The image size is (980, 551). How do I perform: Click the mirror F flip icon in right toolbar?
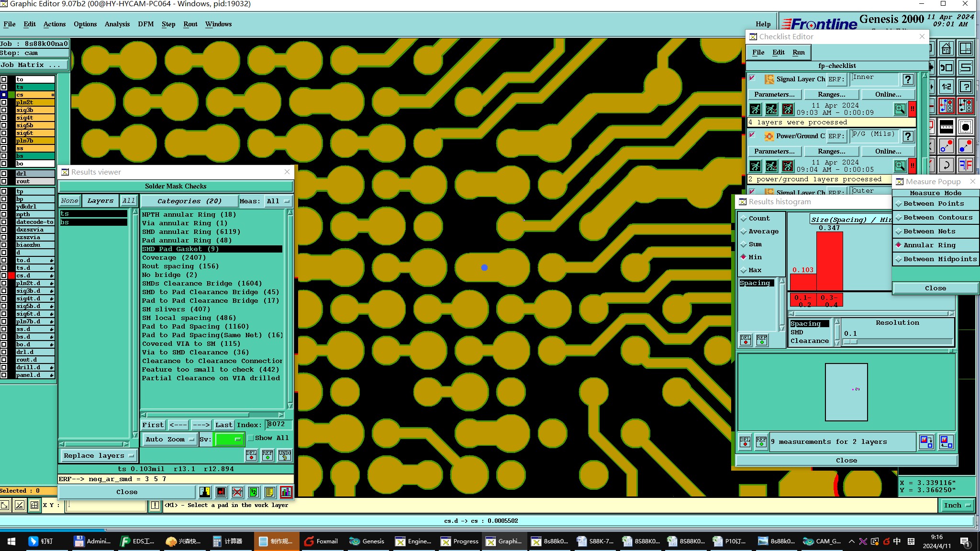pyautogui.click(x=965, y=165)
